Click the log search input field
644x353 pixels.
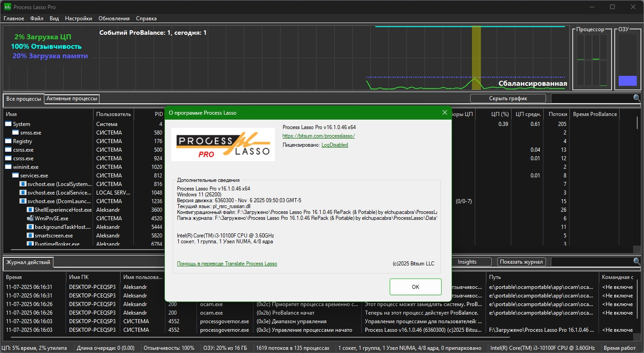pyautogui.click(x=592, y=261)
